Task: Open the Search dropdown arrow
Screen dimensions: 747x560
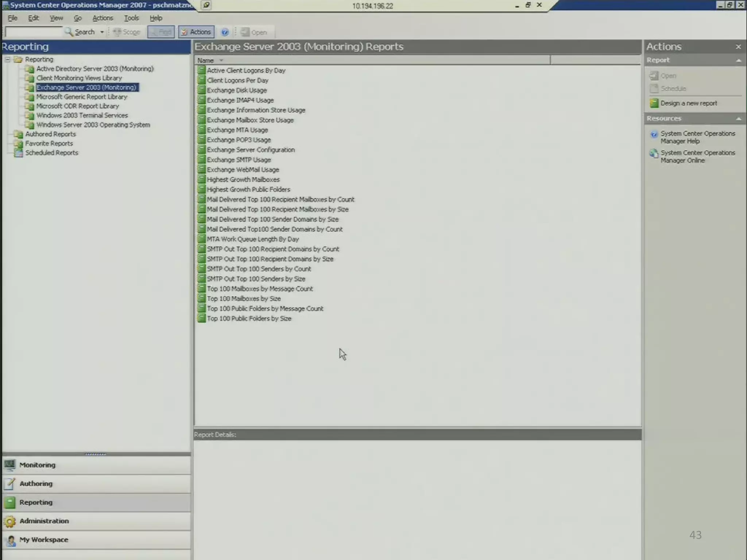Action: pyautogui.click(x=102, y=32)
